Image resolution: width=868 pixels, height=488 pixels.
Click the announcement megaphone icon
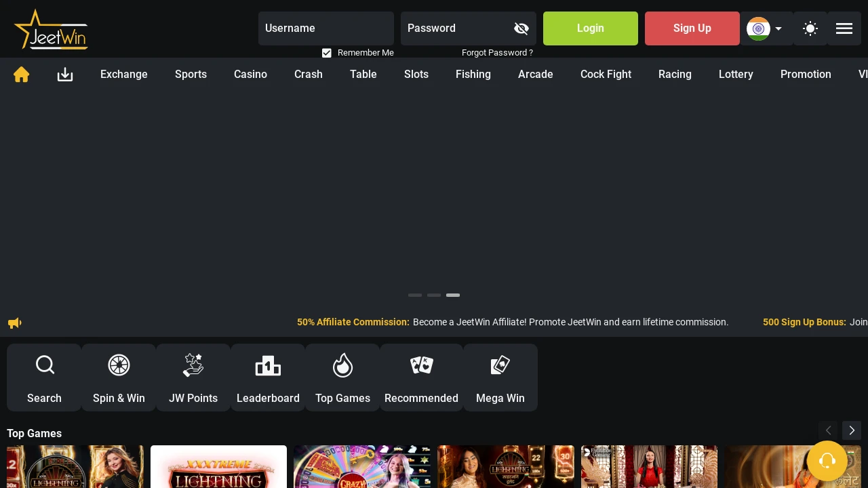pyautogui.click(x=15, y=323)
